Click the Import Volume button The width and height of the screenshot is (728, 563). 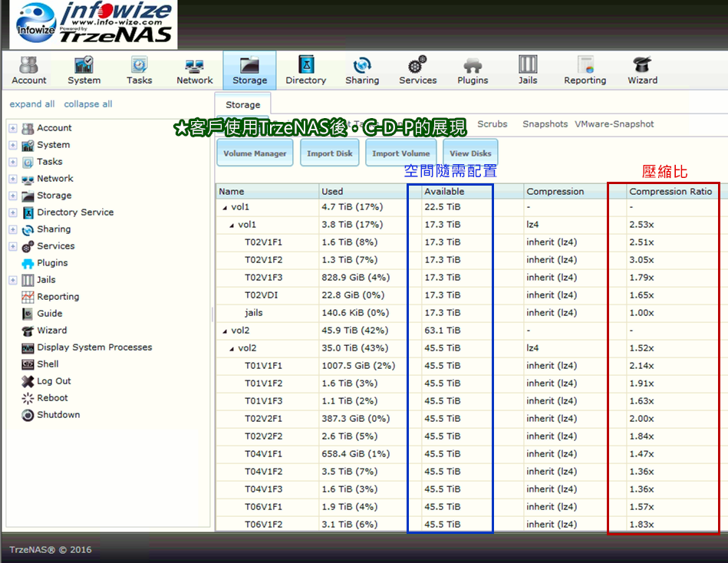pyautogui.click(x=401, y=153)
